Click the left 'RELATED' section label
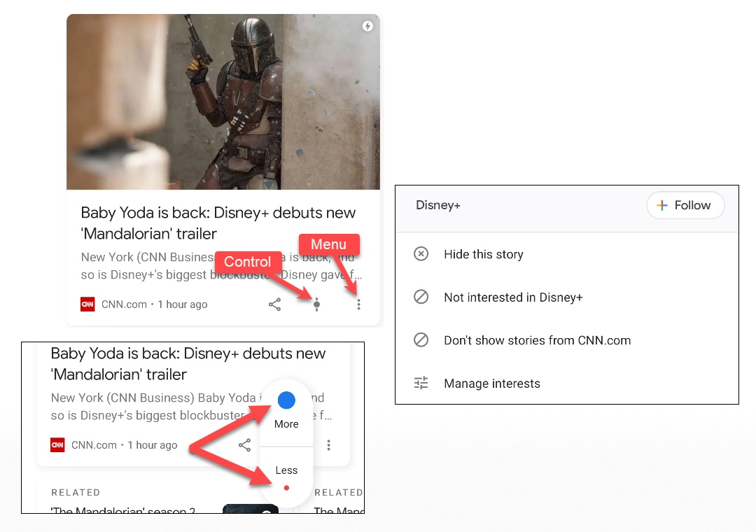Image resolution: width=756 pixels, height=532 pixels. [76, 492]
